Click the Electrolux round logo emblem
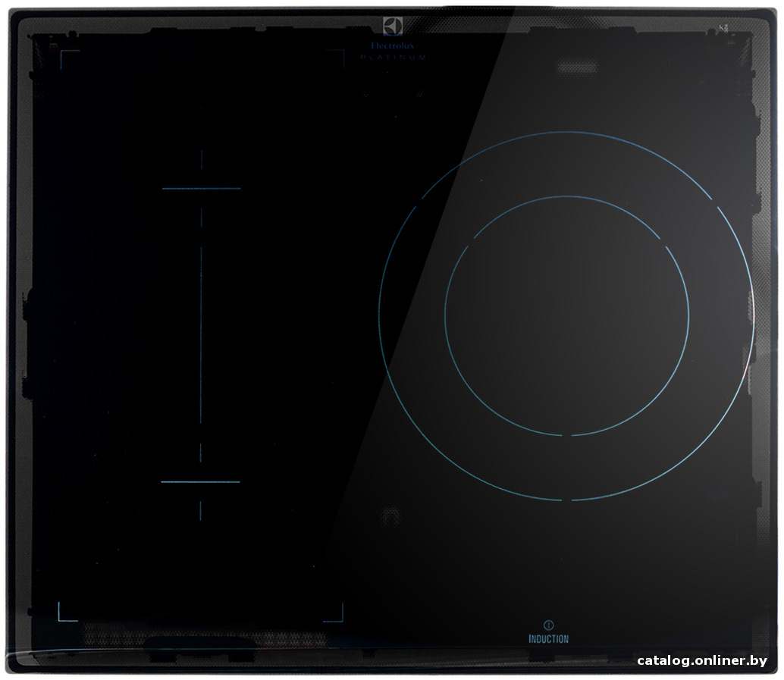The height and width of the screenshot is (680, 784). pos(393,27)
